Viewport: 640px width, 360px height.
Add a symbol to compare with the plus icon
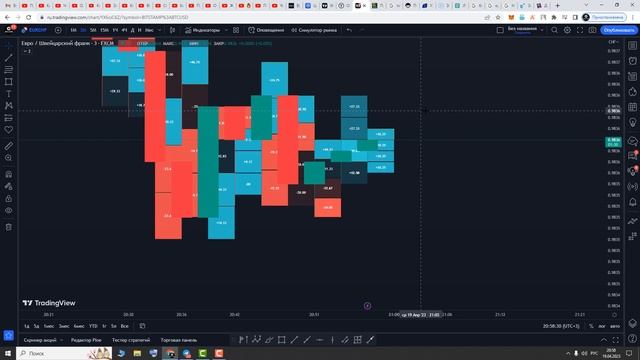click(58, 30)
